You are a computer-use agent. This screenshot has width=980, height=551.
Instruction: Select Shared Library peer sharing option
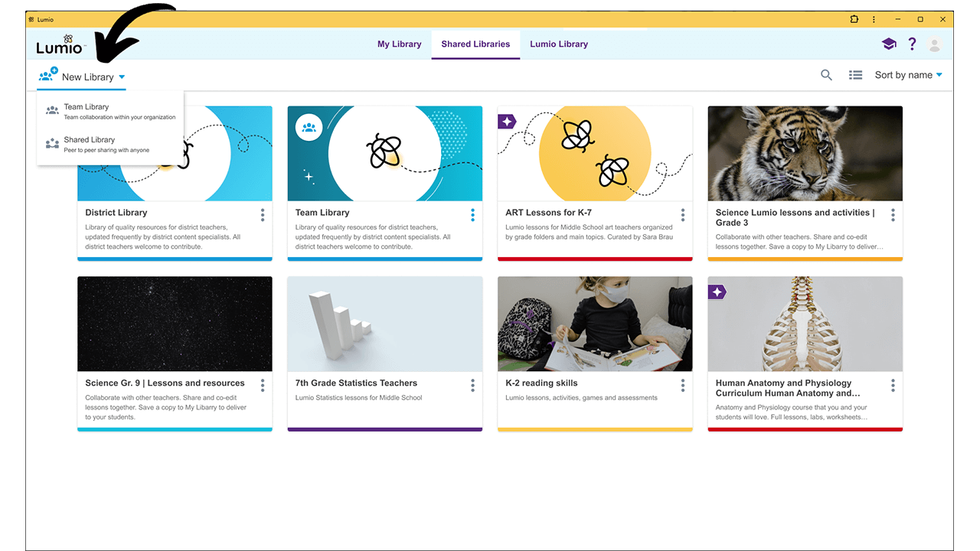90,140
